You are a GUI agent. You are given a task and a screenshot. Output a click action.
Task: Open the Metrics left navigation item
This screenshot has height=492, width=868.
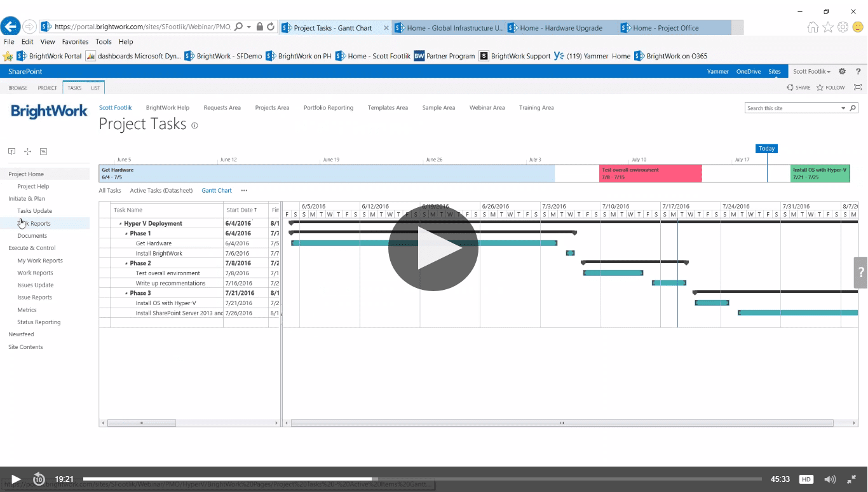point(27,310)
